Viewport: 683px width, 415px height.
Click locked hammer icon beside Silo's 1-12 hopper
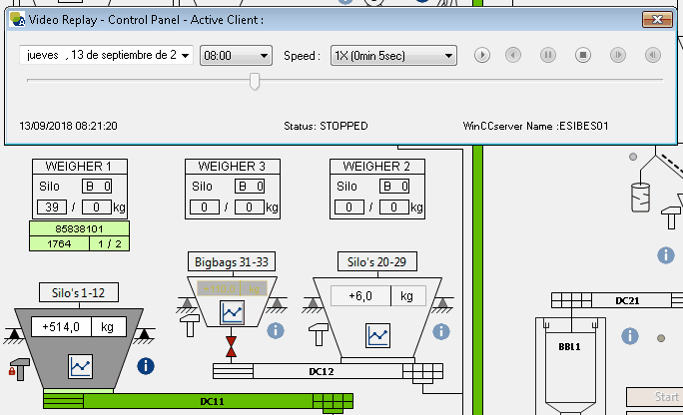click(x=17, y=366)
